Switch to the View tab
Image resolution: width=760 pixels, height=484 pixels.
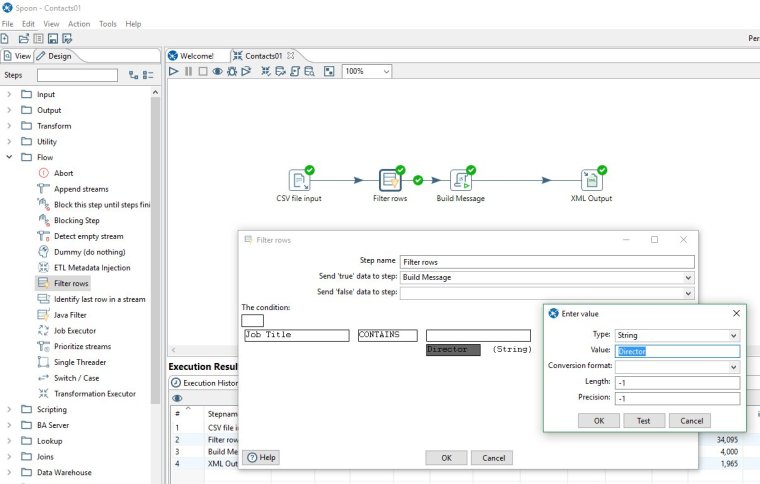17,56
